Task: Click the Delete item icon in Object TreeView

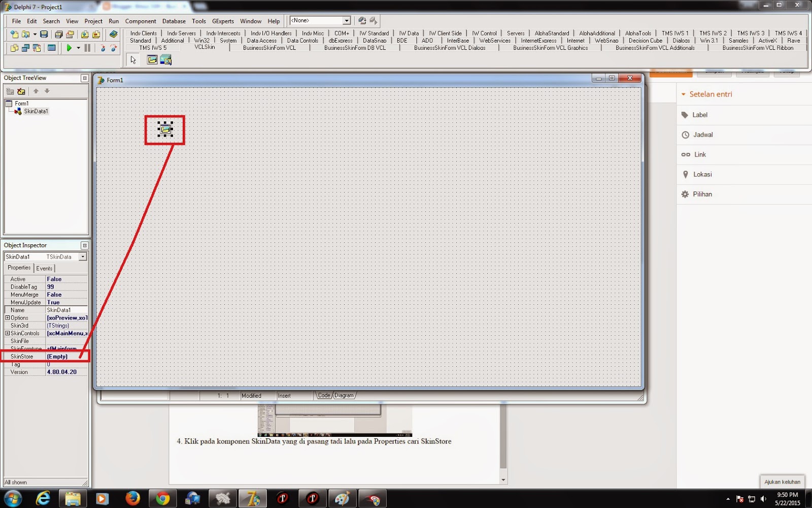Action: [x=21, y=91]
